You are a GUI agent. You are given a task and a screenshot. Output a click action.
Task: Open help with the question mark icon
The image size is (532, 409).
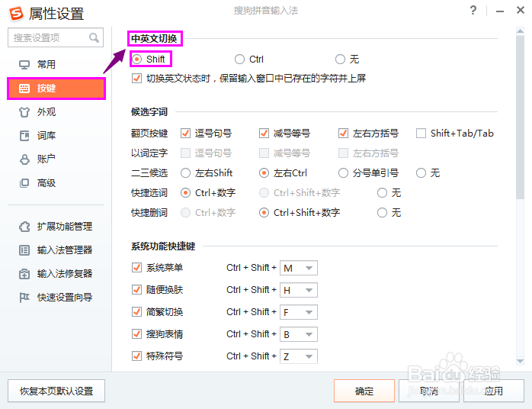click(473, 10)
